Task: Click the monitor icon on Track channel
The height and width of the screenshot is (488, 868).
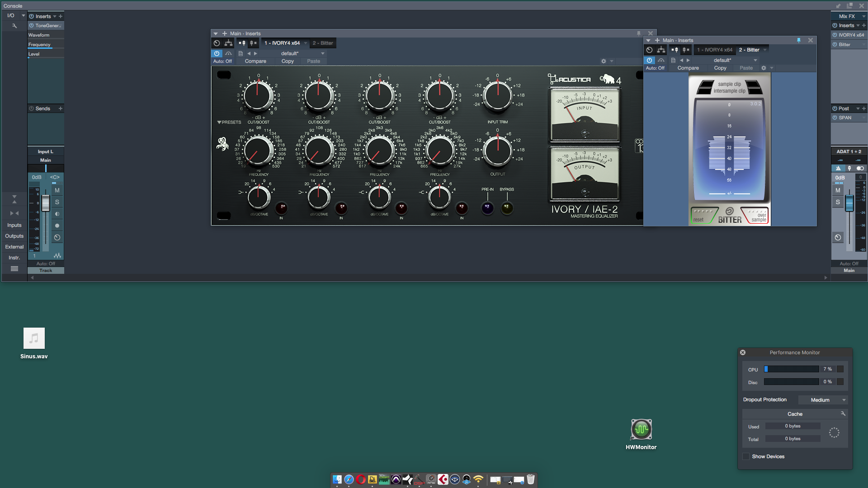Action: tap(57, 214)
